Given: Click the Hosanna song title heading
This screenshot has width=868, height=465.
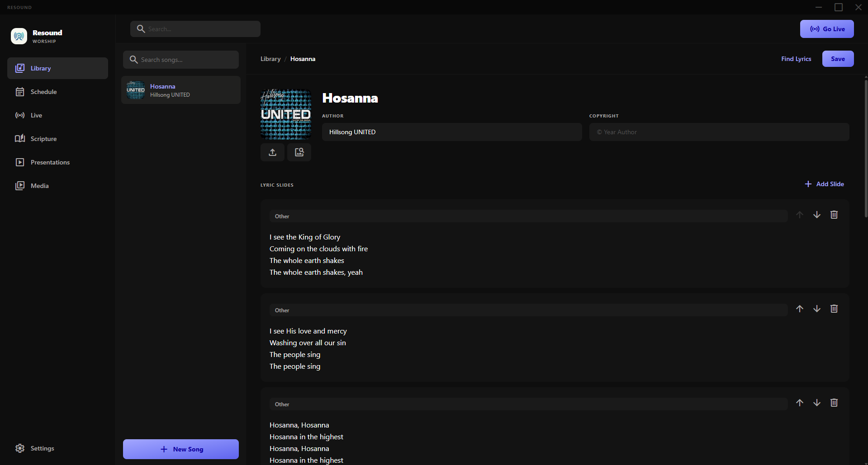Looking at the screenshot, I should point(350,98).
